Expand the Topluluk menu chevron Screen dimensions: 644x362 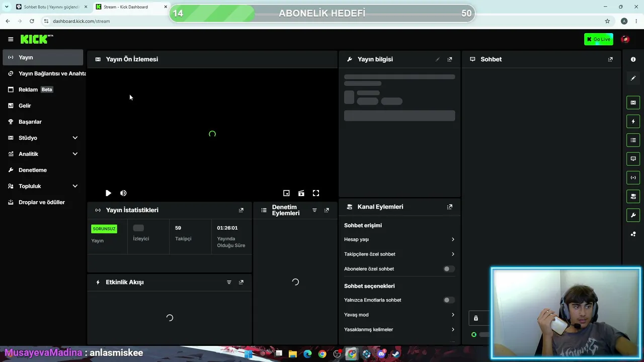click(75, 186)
